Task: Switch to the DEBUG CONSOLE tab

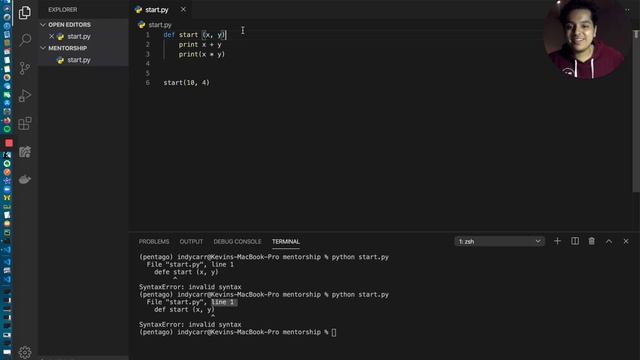Action: 237,242
